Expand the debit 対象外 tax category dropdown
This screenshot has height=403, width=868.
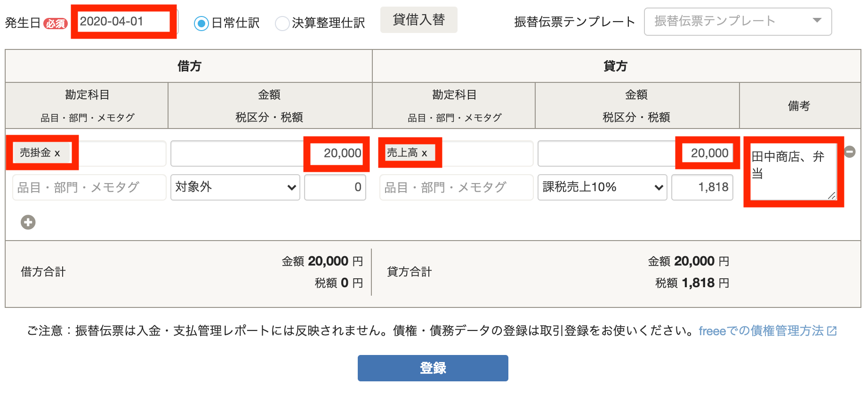[235, 187]
